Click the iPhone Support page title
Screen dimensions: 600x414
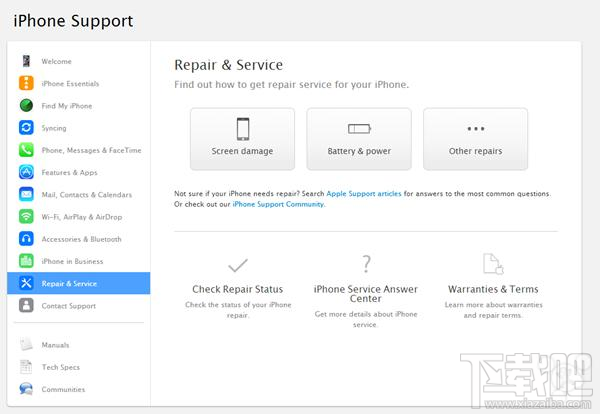(x=73, y=21)
